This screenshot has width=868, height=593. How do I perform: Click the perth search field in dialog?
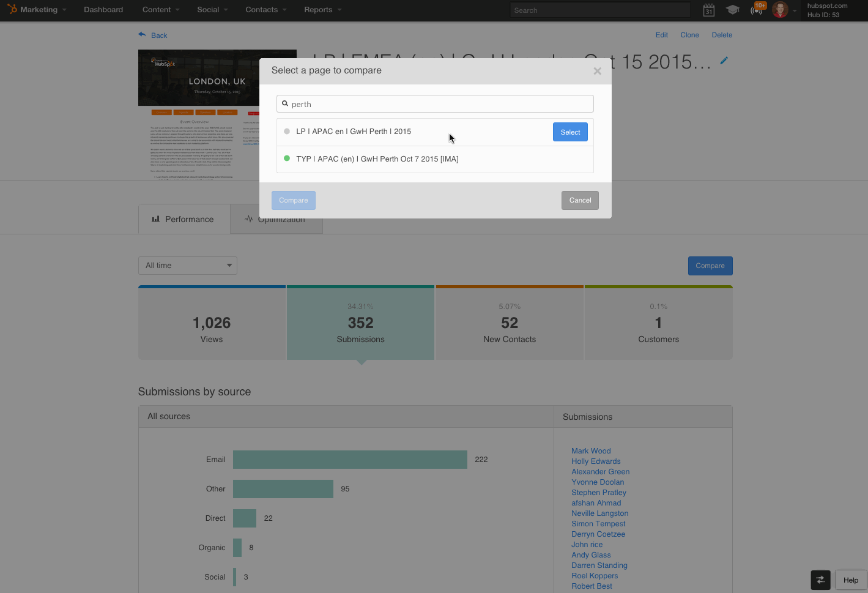click(x=436, y=104)
